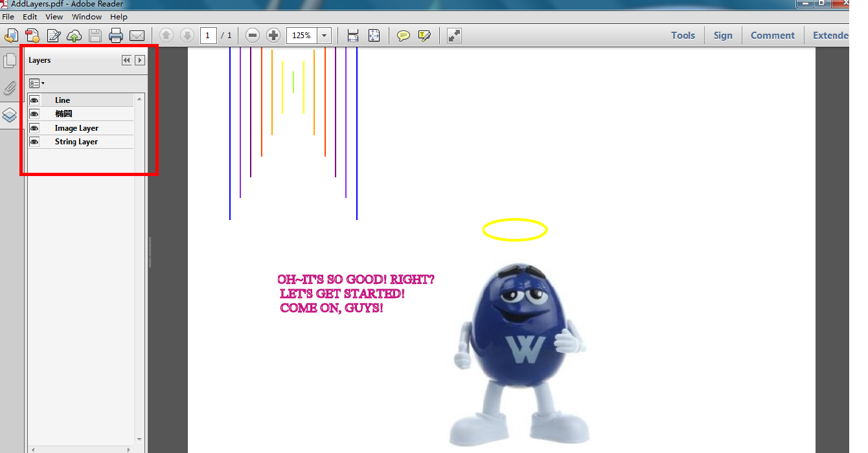Hide the Image Layer eye icon

tap(34, 128)
